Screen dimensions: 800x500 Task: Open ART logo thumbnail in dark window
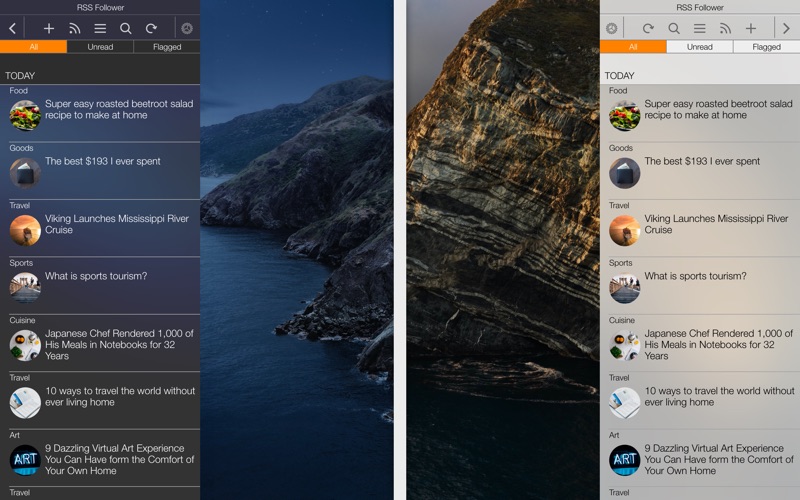pyautogui.click(x=25, y=460)
